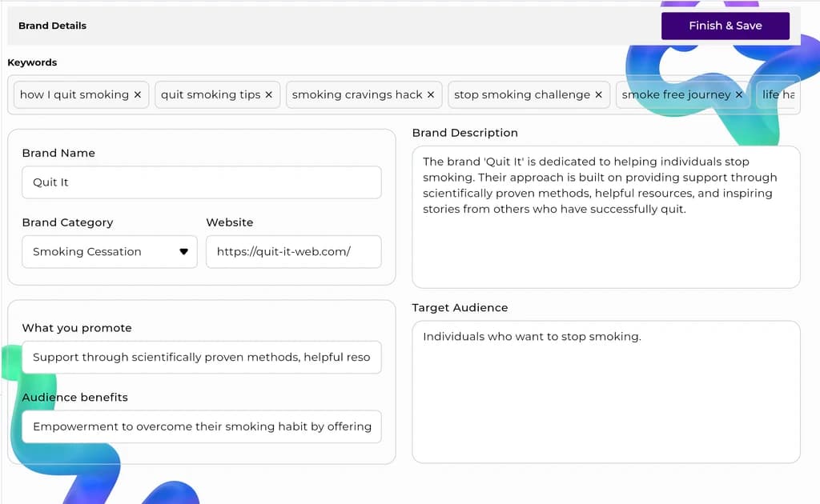Click the Keywords section label
Viewport: 820px width, 504px height.
click(x=32, y=62)
